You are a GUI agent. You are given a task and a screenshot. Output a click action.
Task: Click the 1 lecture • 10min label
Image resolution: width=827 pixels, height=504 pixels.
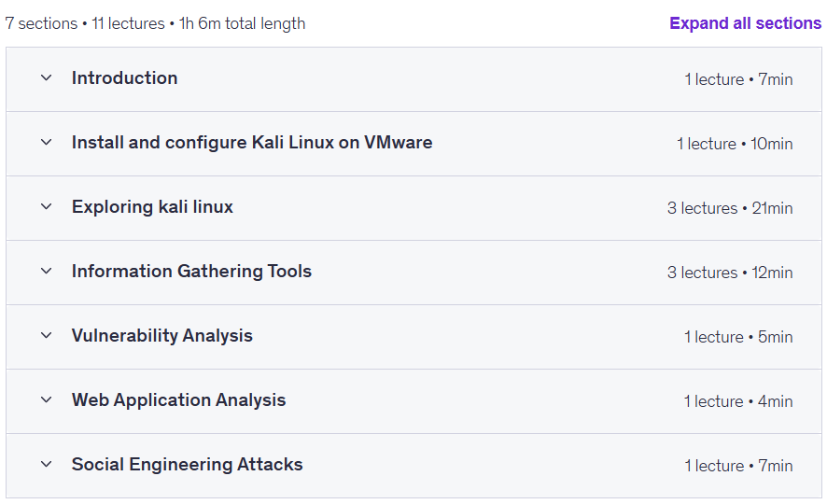tap(735, 144)
